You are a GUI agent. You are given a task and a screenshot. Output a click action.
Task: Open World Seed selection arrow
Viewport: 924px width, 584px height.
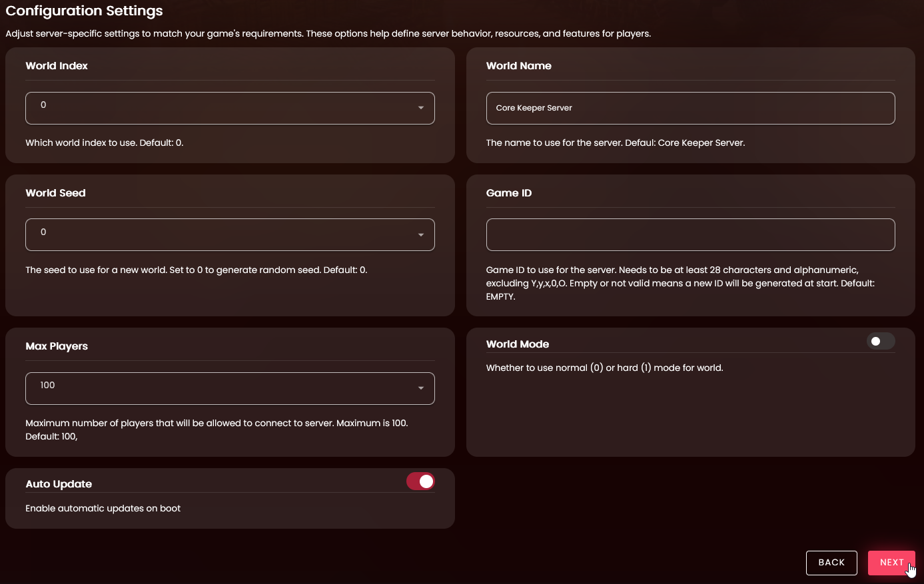pos(420,234)
